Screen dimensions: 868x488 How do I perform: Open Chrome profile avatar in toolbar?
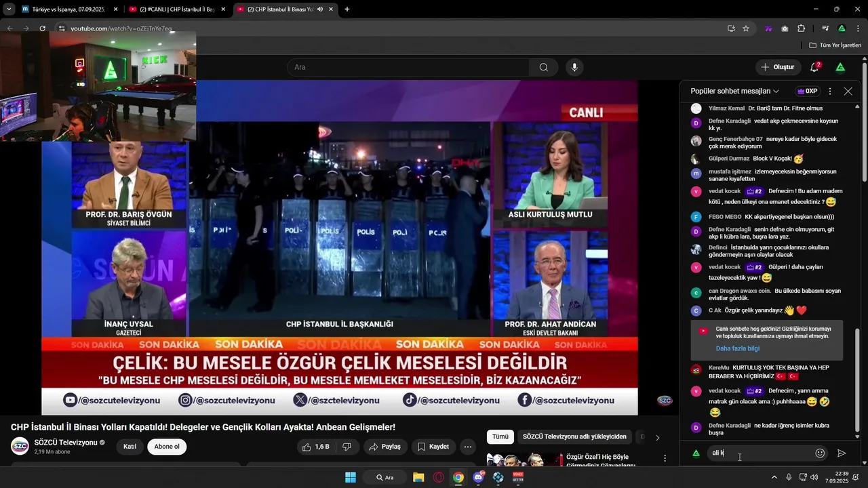(842, 28)
